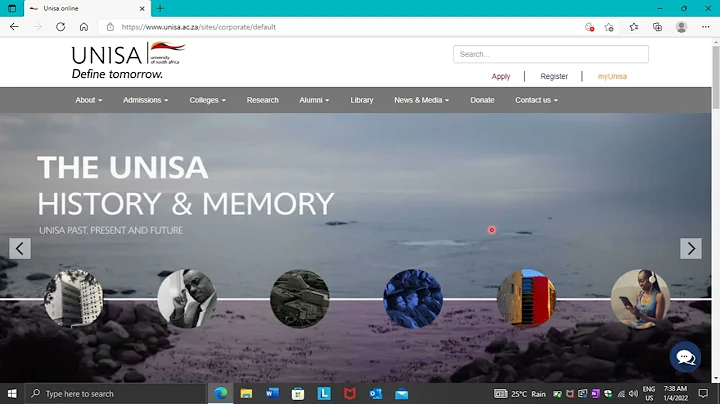The width and height of the screenshot is (720, 404).
Task: Show the next carousel slide
Action: pyautogui.click(x=691, y=248)
